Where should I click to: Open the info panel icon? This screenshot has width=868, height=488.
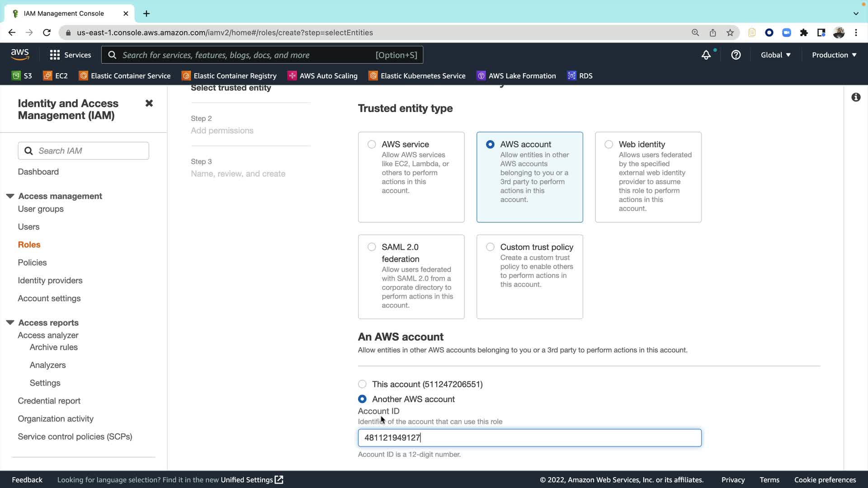[855, 97]
